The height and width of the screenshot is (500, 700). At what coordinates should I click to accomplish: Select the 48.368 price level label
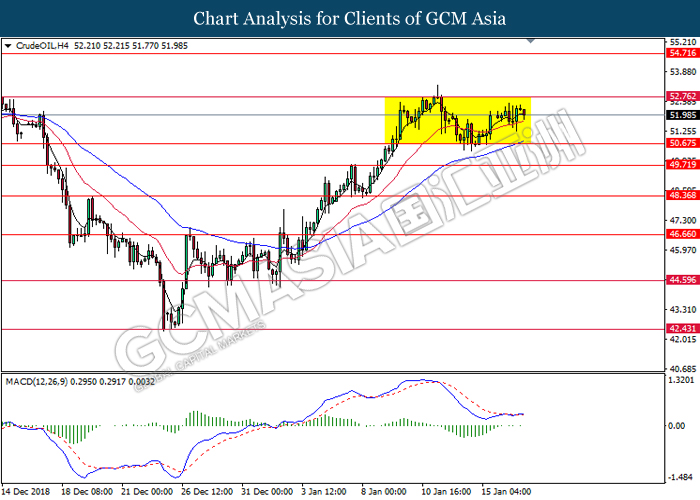(x=683, y=196)
